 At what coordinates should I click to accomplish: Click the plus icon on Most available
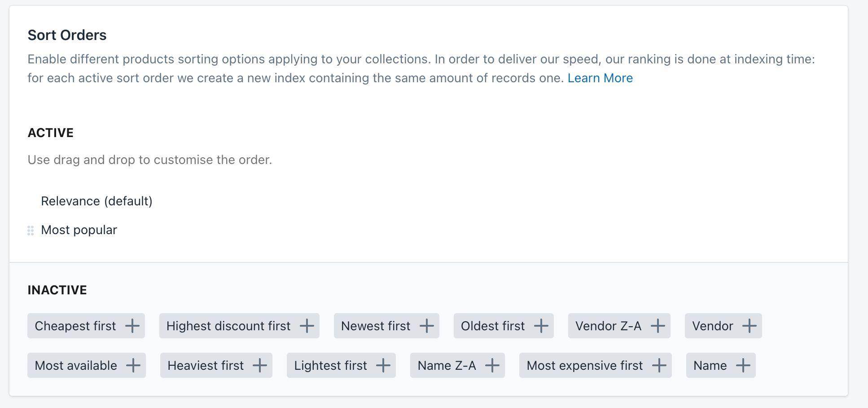(x=133, y=365)
